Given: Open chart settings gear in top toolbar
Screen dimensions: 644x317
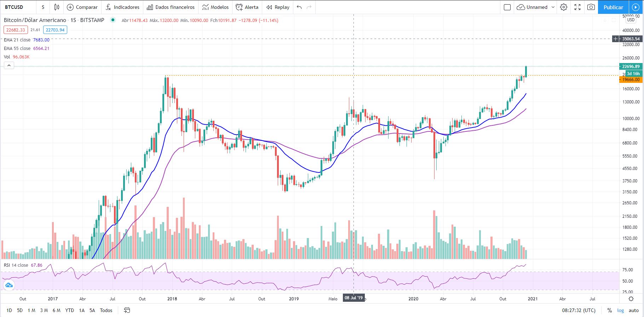Looking at the screenshot, I should click(564, 7).
